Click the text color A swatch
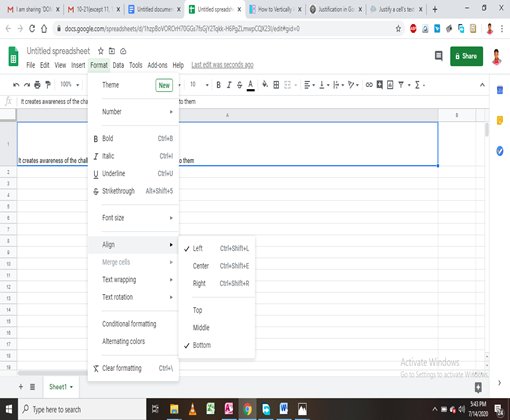 point(251,85)
